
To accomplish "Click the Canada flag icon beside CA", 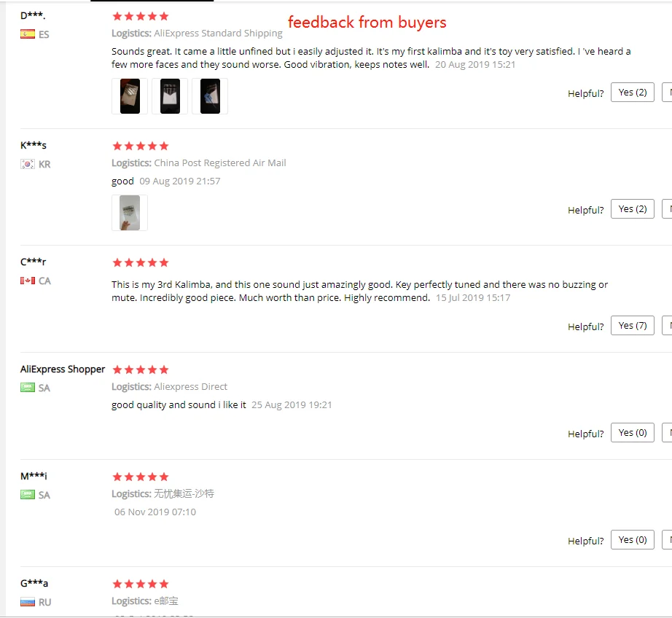I will click(x=28, y=281).
